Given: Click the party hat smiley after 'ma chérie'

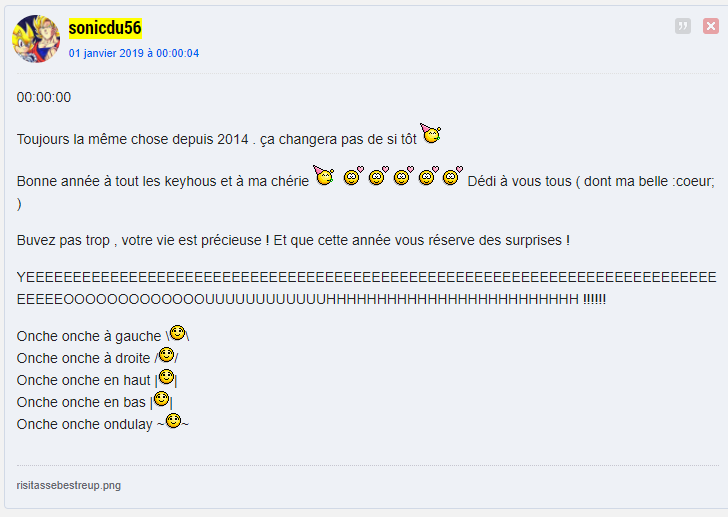Looking at the screenshot, I should coord(324,175).
